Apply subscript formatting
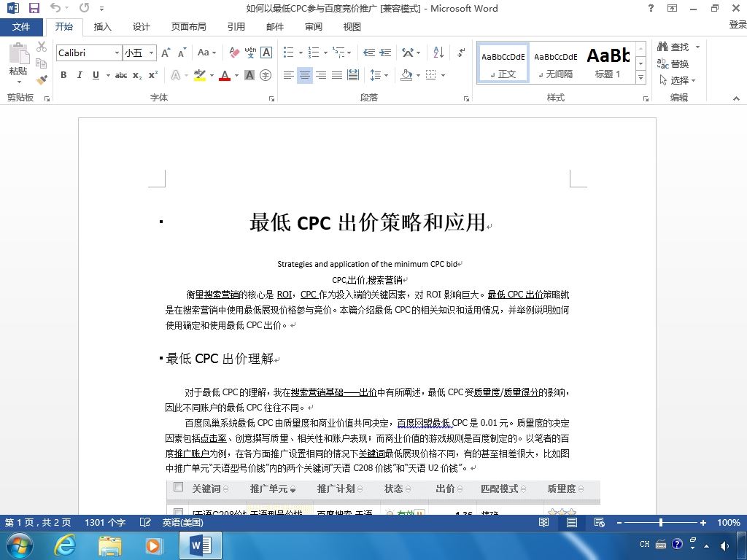The width and height of the screenshot is (747, 560). point(137,75)
